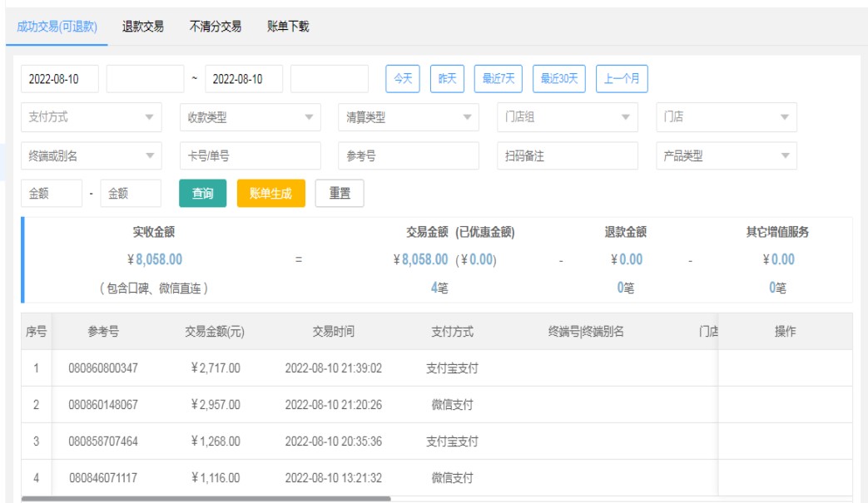Filter by 最近7天
Screen dimensions: 868x503
[x=498, y=79]
